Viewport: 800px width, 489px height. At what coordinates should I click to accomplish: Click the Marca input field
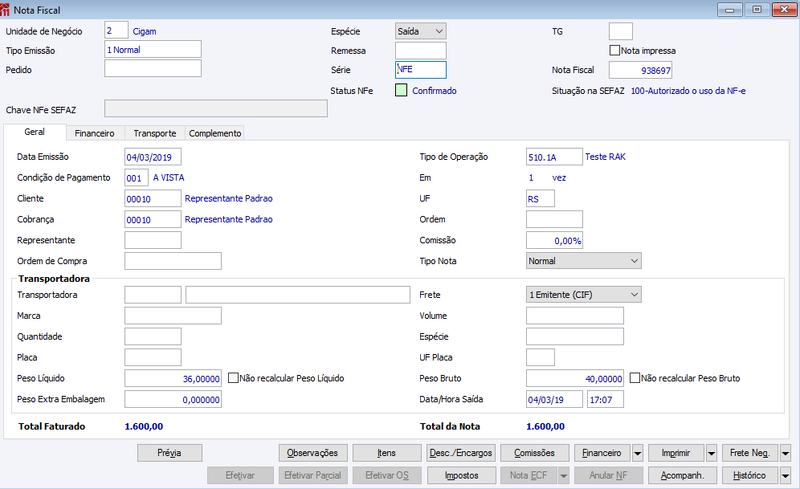(173, 316)
